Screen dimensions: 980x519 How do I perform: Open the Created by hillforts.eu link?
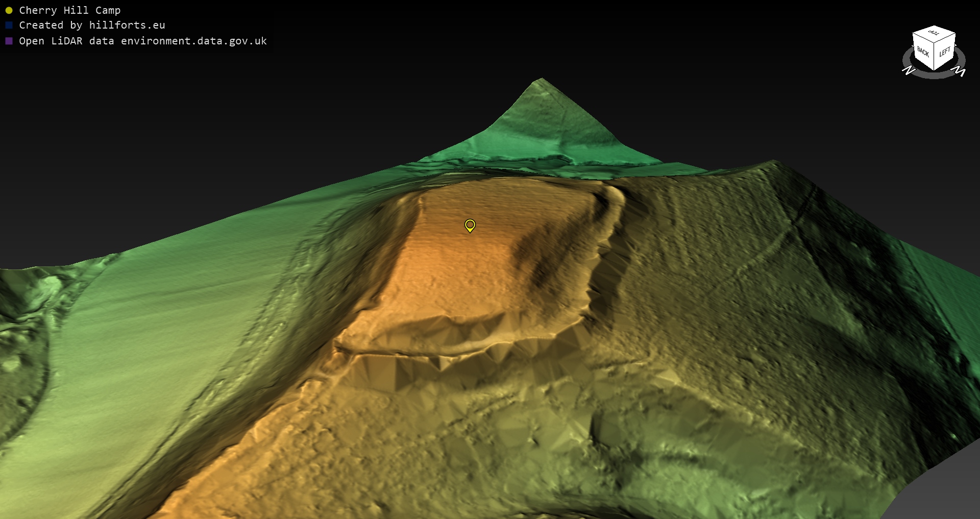pyautogui.click(x=92, y=25)
